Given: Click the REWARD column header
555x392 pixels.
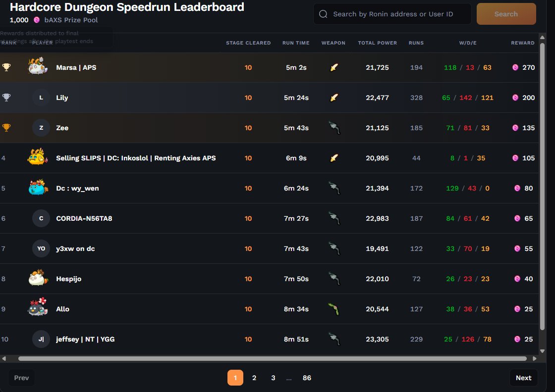Looking at the screenshot, I should (x=523, y=43).
